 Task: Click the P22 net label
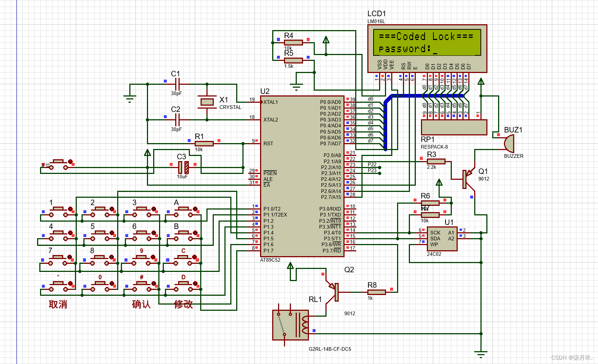372,165
